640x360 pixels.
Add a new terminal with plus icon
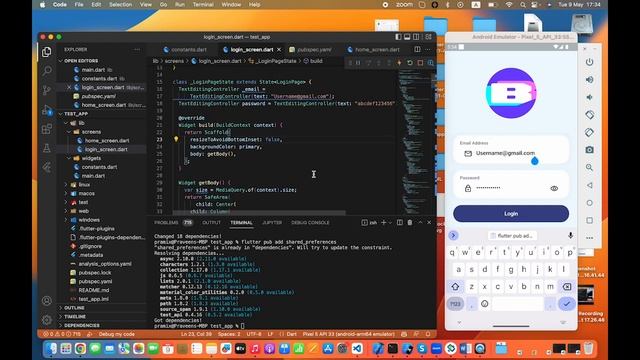[x=383, y=222]
